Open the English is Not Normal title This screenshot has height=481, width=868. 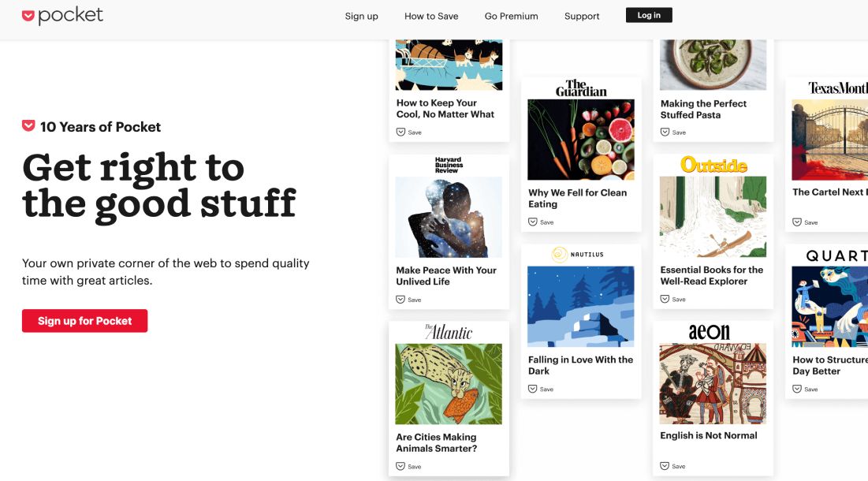click(709, 435)
